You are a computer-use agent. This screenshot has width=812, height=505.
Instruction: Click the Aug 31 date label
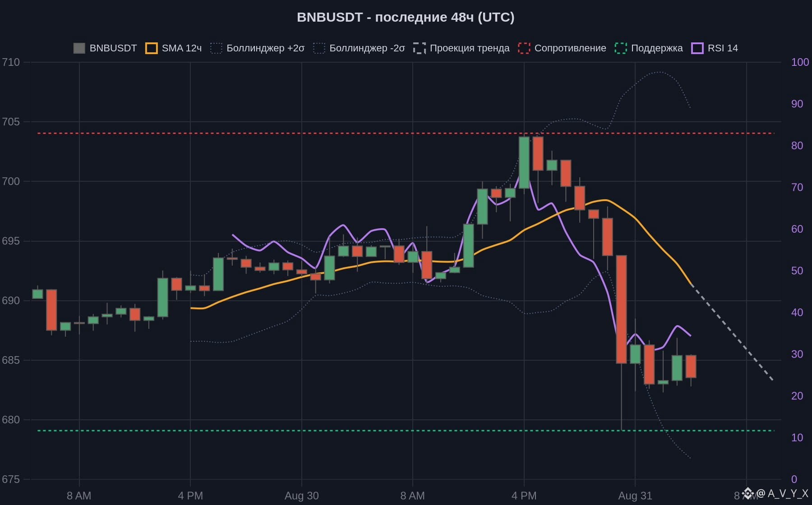click(635, 496)
